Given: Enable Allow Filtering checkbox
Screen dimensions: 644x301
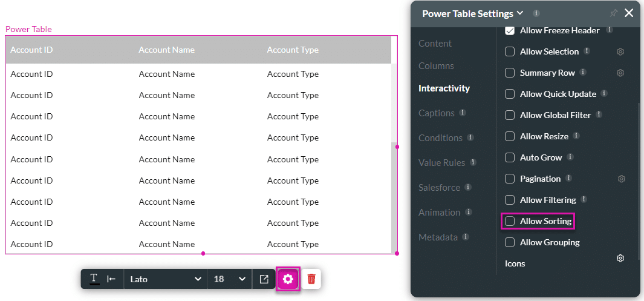Looking at the screenshot, I should (x=510, y=200).
